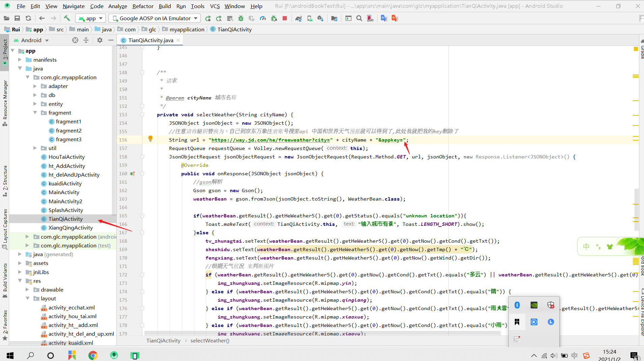This screenshot has width=644, height=361.
Task: Click the Open folder toolbar icon
Action: click(x=6, y=18)
